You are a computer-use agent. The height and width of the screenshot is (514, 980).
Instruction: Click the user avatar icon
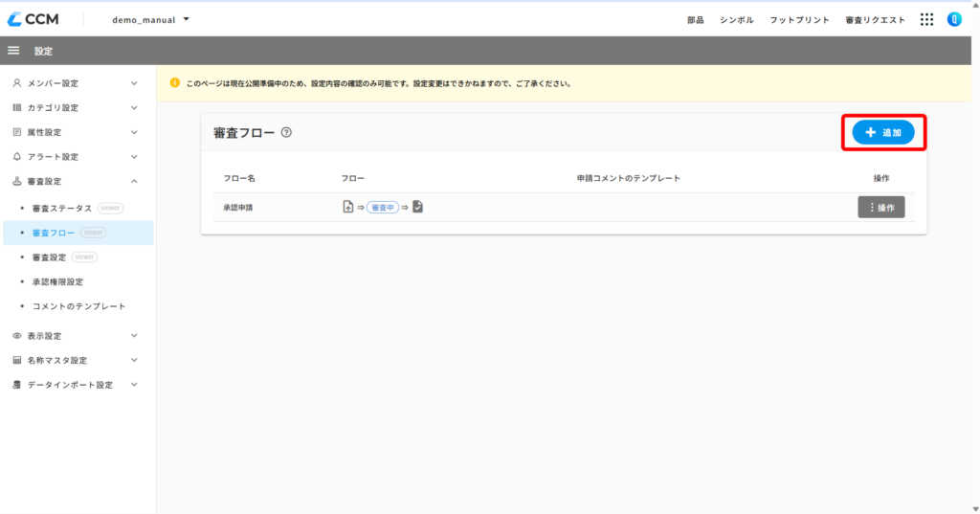[954, 19]
